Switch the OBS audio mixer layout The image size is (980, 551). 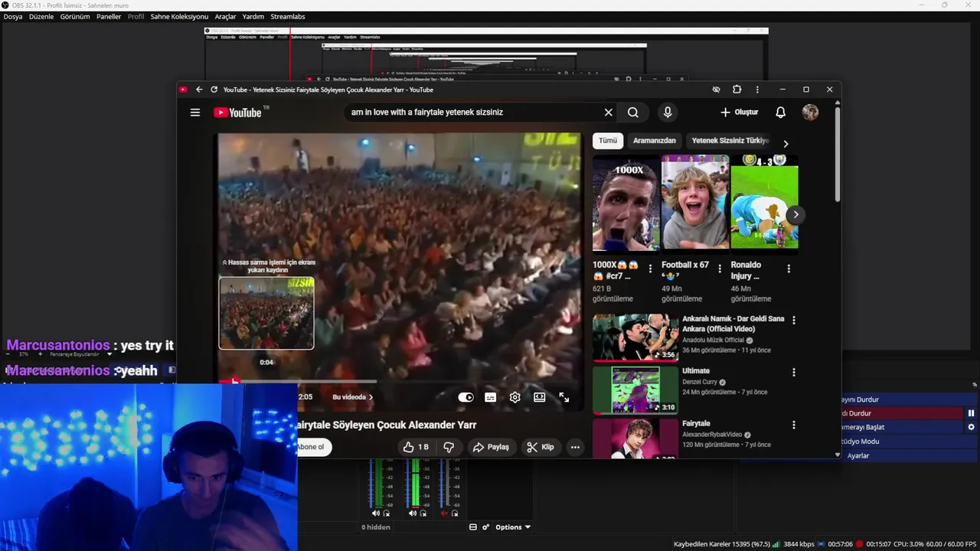point(472,527)
